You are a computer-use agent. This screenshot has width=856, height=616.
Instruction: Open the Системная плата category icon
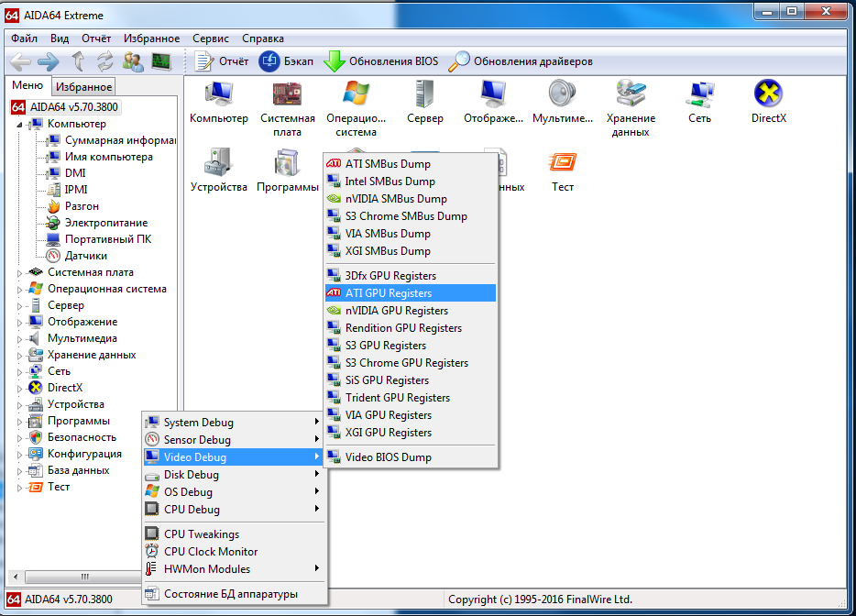(288, 109)
